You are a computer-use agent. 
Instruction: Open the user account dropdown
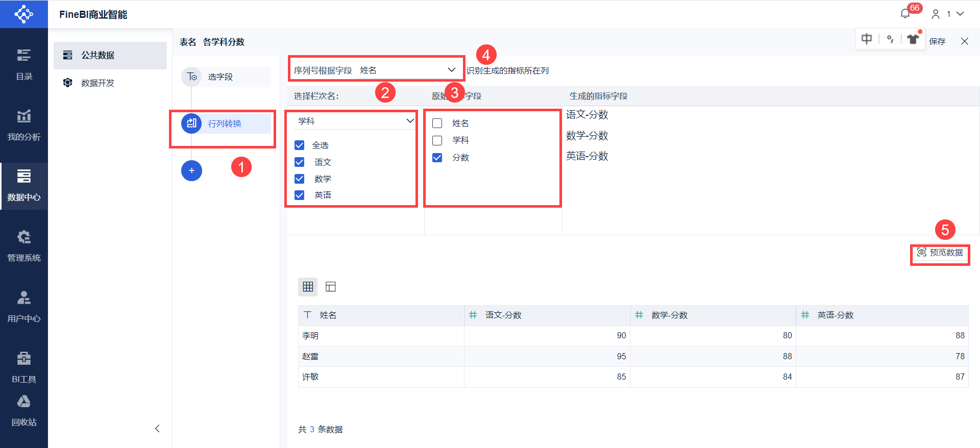pos(948,14)
